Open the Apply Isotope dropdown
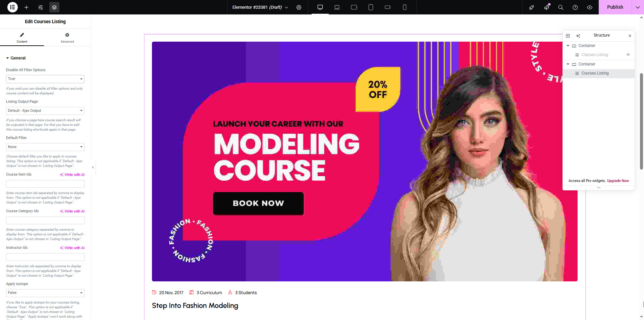Viewport: 644px width, 320px height. [x=45, y=293]
